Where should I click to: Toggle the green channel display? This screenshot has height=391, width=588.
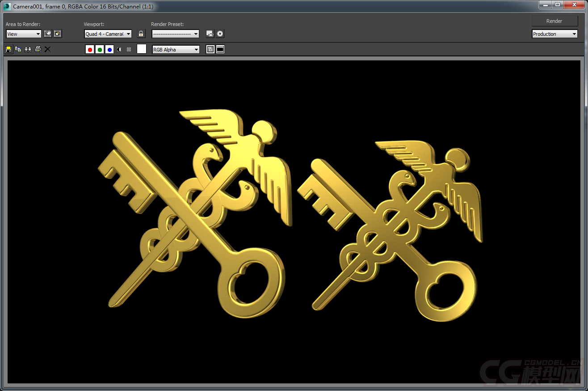pos(100,50)
